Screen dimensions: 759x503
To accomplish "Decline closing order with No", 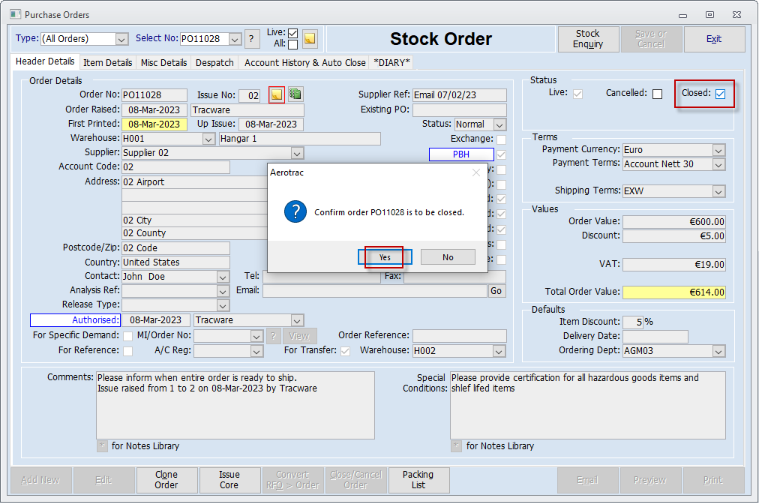I will tap(448, 257).
